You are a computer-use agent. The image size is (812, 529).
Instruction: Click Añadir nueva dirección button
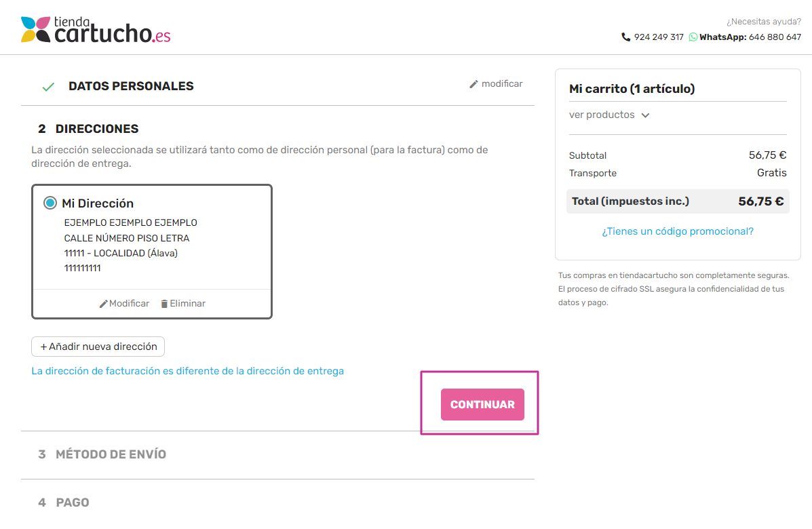pyautogui.click(x=98, y=347)
